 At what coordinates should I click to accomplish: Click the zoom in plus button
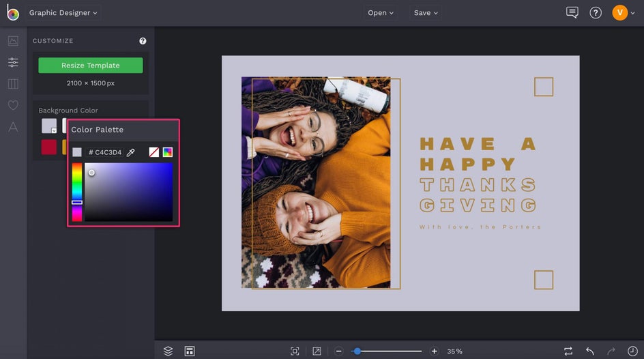click(x=434, y=351)
